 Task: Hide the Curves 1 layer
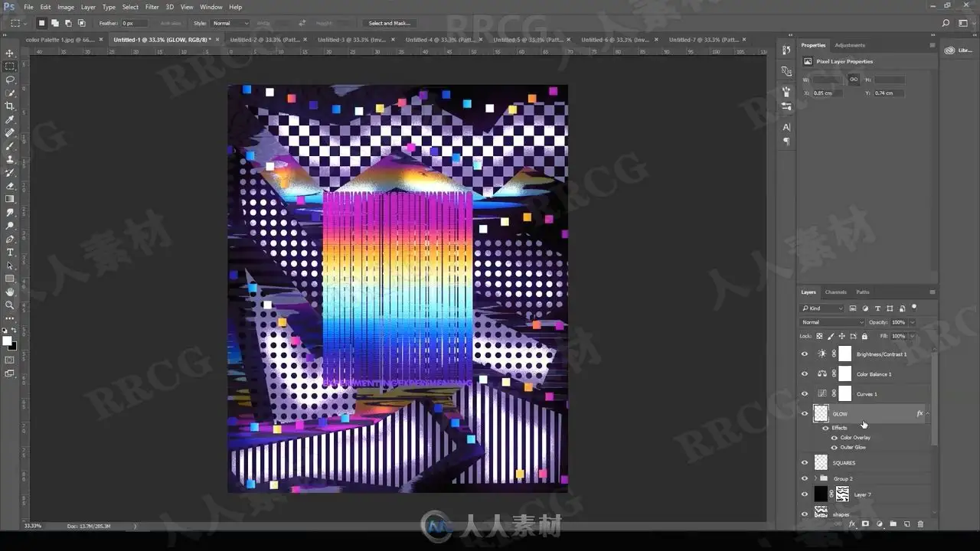(804, 394)
